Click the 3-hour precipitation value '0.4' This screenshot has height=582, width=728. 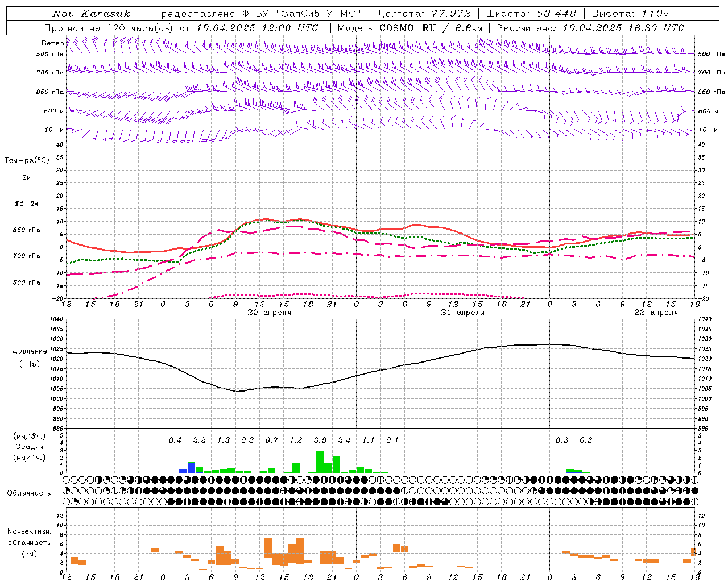click(x=175, y=440)
